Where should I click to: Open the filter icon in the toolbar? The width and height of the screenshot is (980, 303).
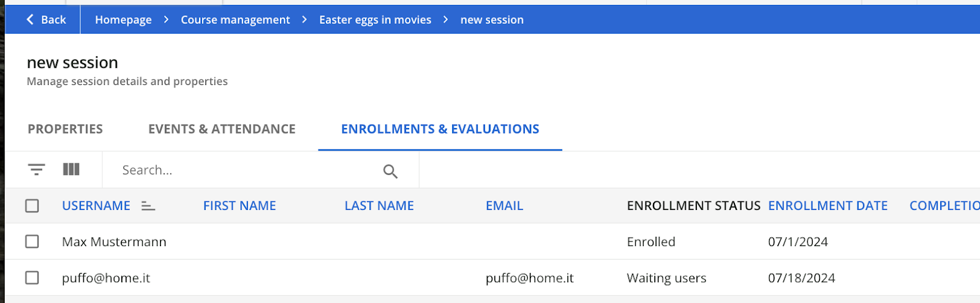coord(37,170)
